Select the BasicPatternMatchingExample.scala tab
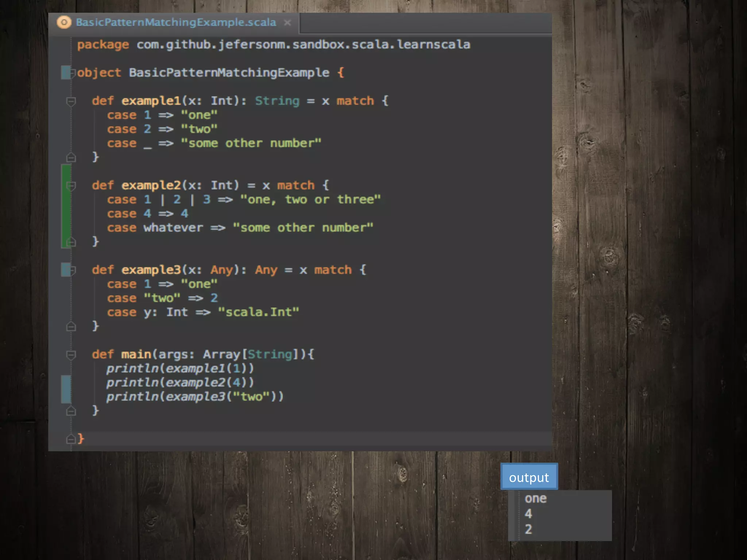The image size is (747, 560). click(176, 23)
